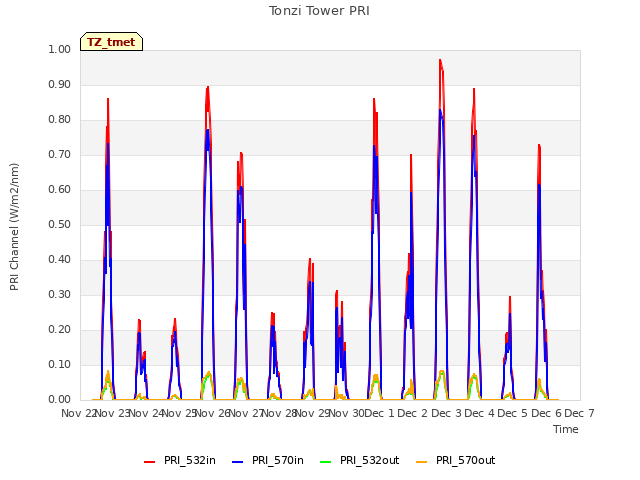Viewport: 640px width, 480px height.
Task: Click the x-axis Time label
Action: (x=566, y=429)
